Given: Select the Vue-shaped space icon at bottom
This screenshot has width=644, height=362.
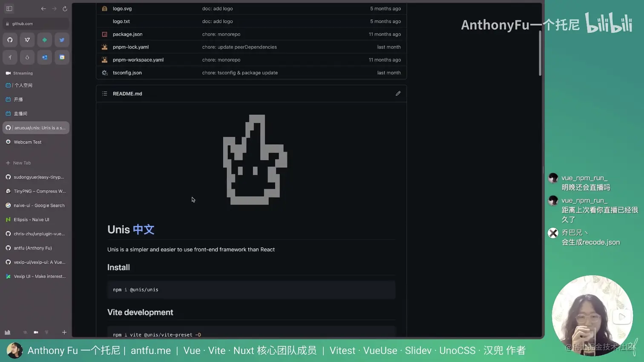Looking at the screenshot, I should click(x=46, y=332).
